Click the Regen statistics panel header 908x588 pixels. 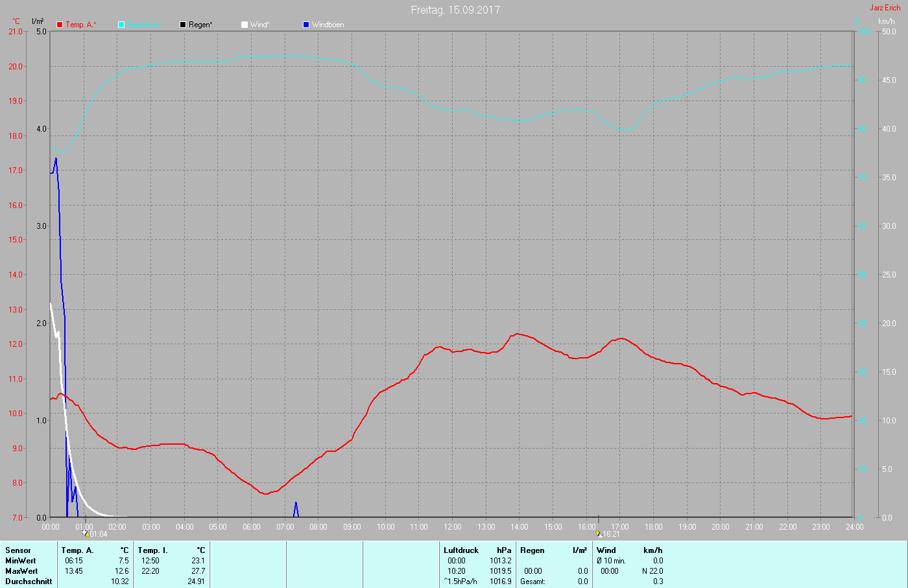tap(532, 550)
